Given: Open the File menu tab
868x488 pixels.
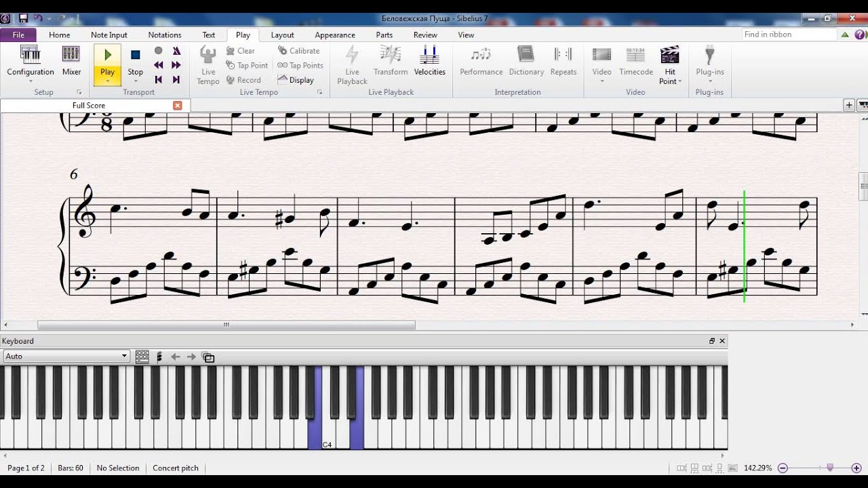Looking at the screenshot, I should tap(18, 35).
